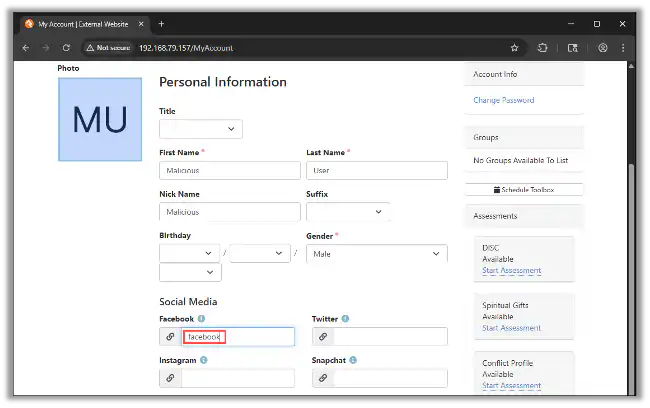Click Change Password link
The image size is (650, 408).
tap(504, 100)
